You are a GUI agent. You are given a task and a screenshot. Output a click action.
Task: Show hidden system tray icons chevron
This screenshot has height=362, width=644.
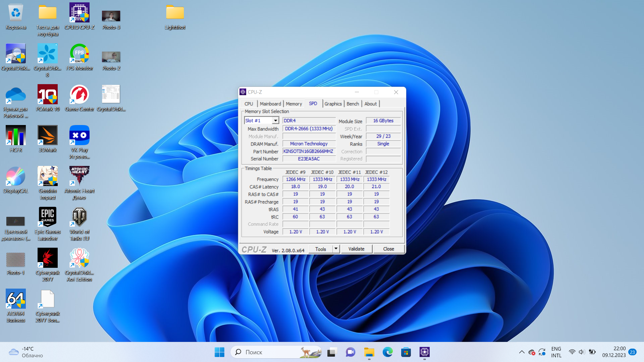pyautogui.click(x=522, y=352)
